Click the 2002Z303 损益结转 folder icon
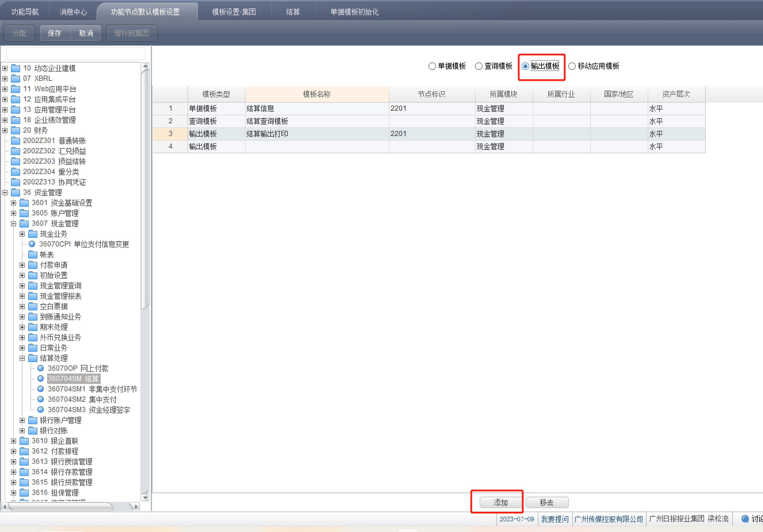 pos(16,162)
